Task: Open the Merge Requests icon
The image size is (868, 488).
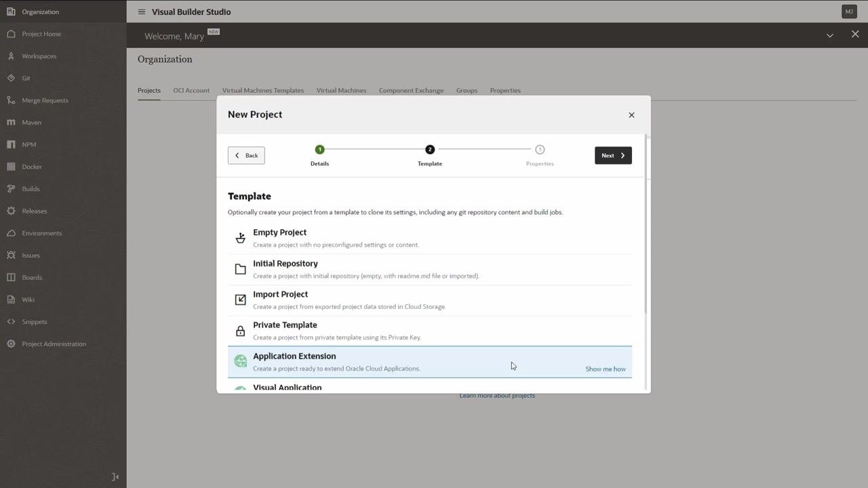Action: pyautogui.click(x=11, y=100)
